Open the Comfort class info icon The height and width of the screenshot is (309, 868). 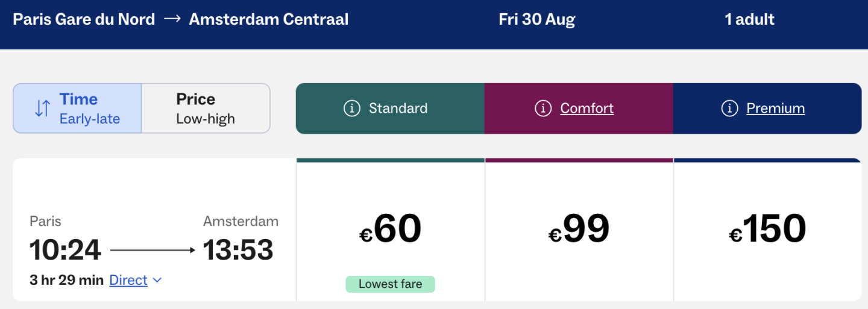coord(543,108)
